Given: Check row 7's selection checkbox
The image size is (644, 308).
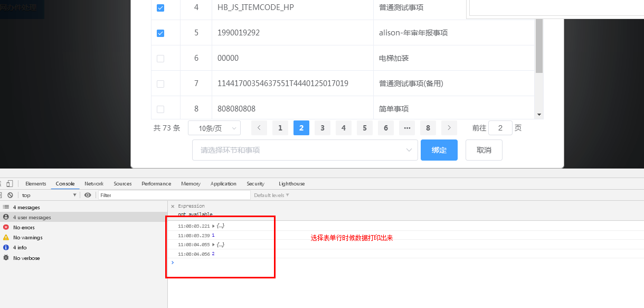Looking at the screenshot, I should (x=160, y=83).
